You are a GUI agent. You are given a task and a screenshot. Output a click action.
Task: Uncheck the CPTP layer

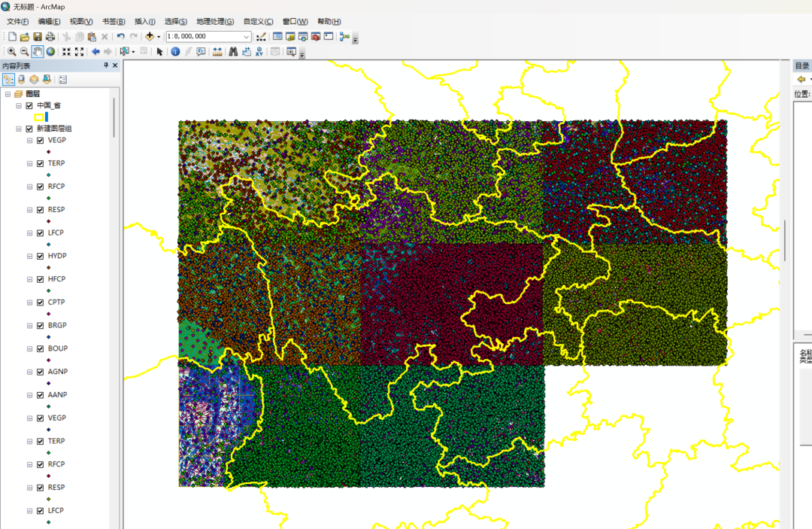41,303
